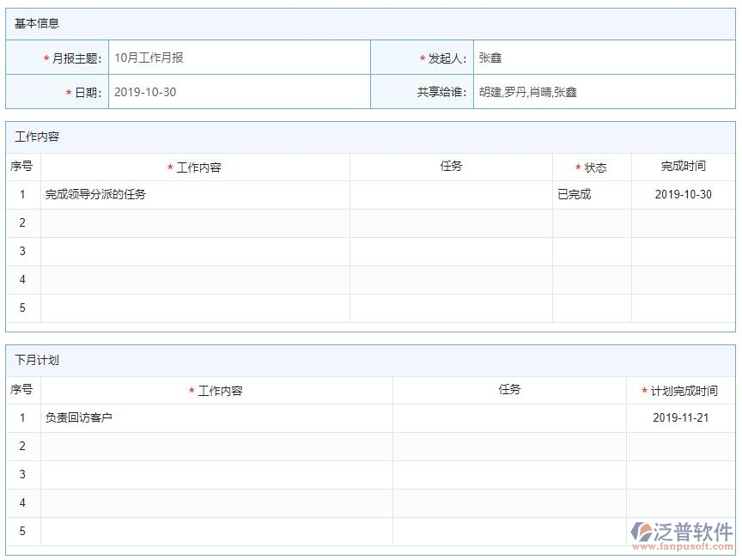The width and height of the screenshot is (742, 560).
Task: Collapse the 工作内容 section header
Action: [37, 137]
